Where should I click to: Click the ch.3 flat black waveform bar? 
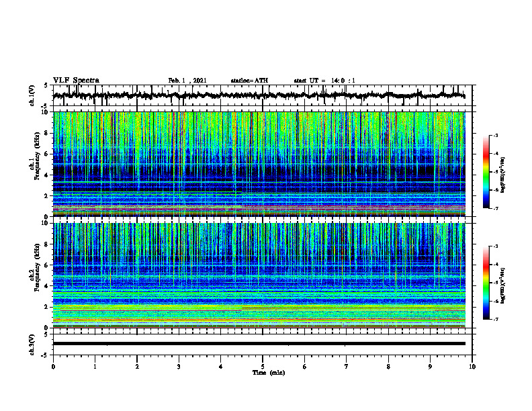click(x=259, y=344)
